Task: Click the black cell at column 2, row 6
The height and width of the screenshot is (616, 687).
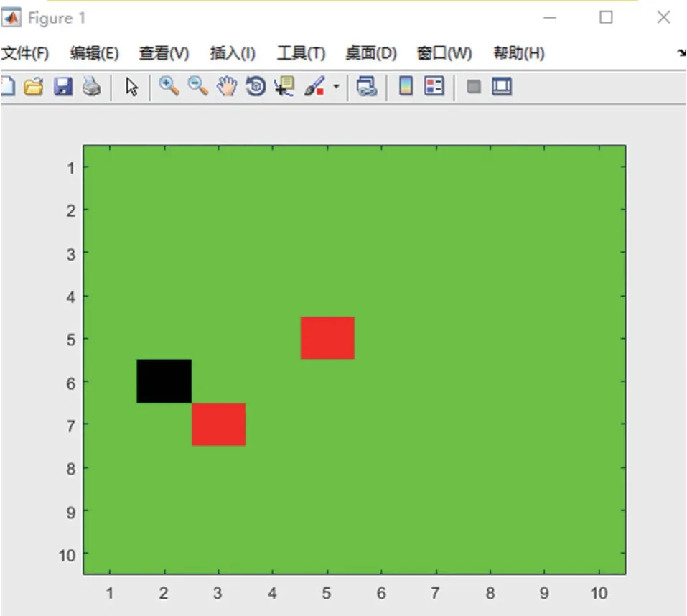Action: coord(164,381)
